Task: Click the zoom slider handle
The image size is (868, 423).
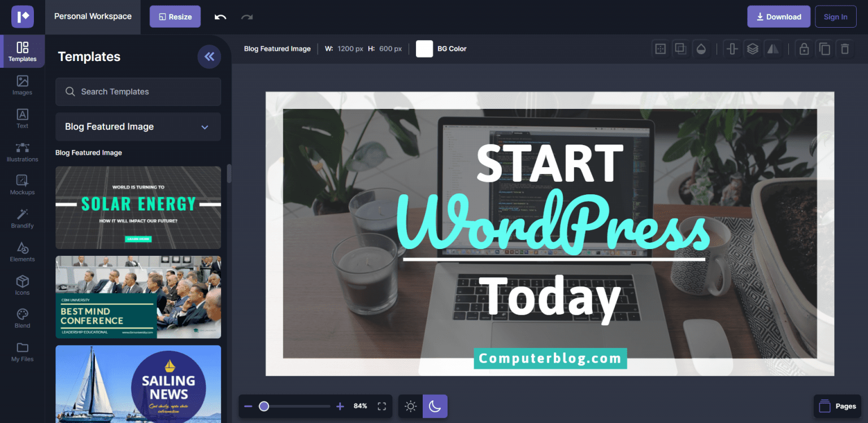Action: pos(264,406)
